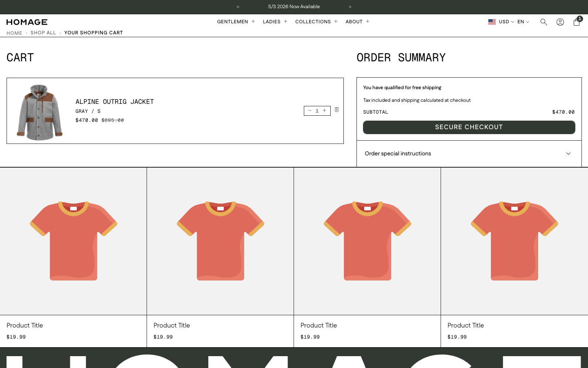588x368 pixels.
Task: Remove Alpine Outrig Jacket with trash icon
Action: [x=337, y=110]
